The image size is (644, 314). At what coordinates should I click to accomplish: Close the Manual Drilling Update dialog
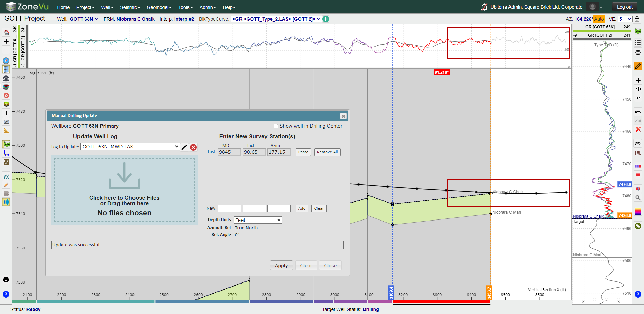tap(343, 116)
